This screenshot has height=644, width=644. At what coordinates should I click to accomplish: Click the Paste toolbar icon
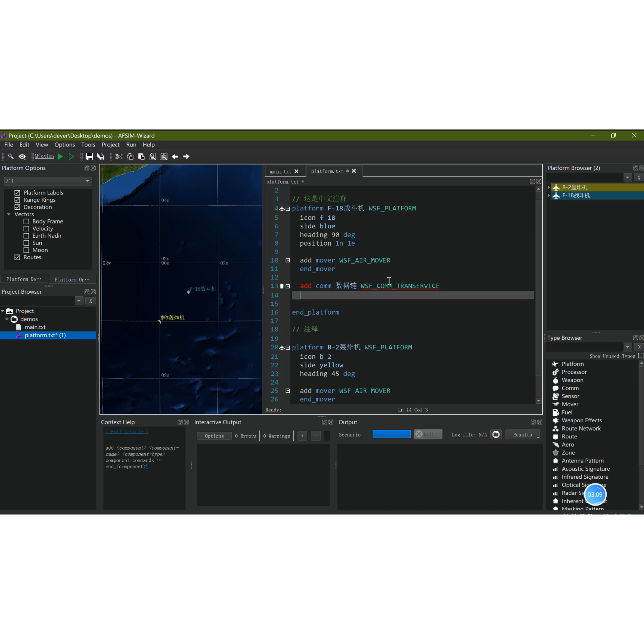141,157
